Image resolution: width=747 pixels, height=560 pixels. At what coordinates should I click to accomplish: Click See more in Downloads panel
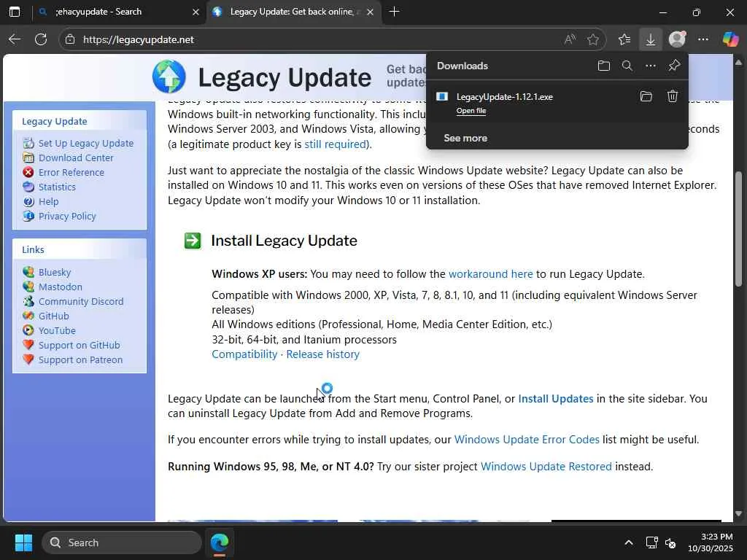pos(465,138)
